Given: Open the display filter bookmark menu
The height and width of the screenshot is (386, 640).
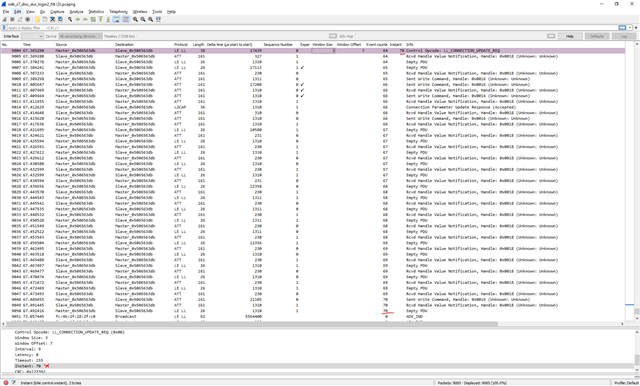Looking at the screenshot, I should pos(4,28).
